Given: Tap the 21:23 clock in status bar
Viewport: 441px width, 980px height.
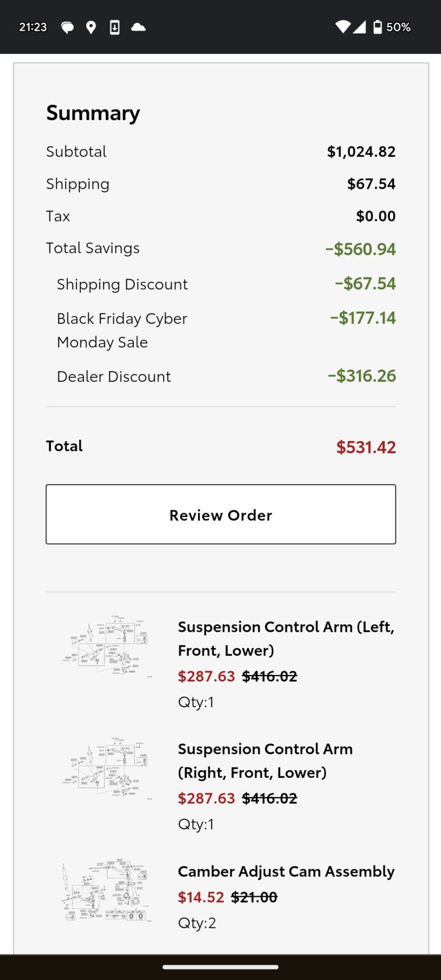Looking at the screenshot, I should [x=33, y=27].
